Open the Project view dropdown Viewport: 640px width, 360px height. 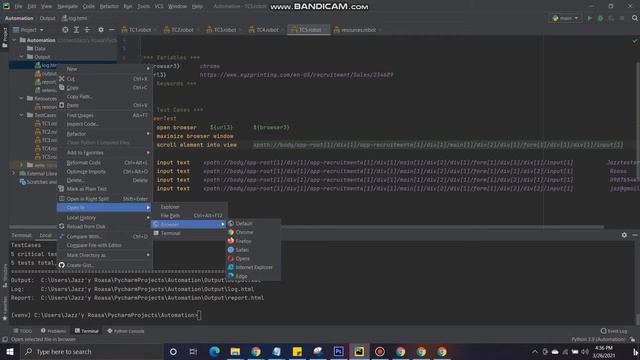click(28, 30)
